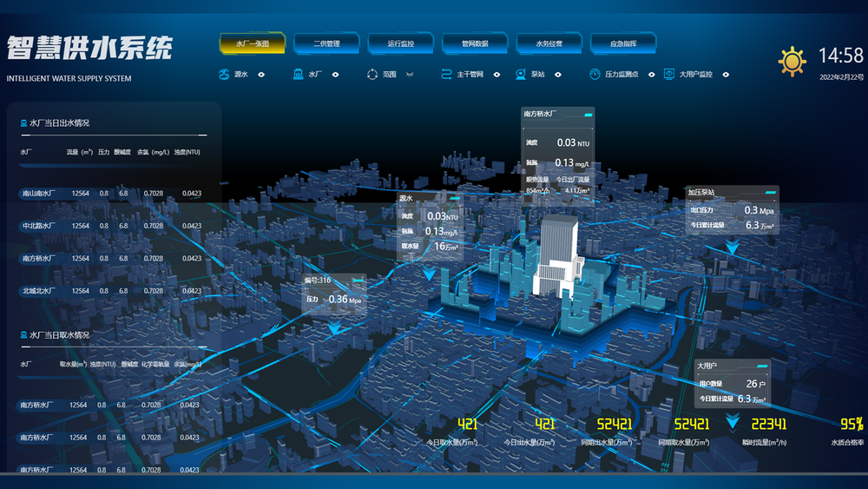
Task: Click the arrow marker below the 源水 popup
Action: click(429, 274)
